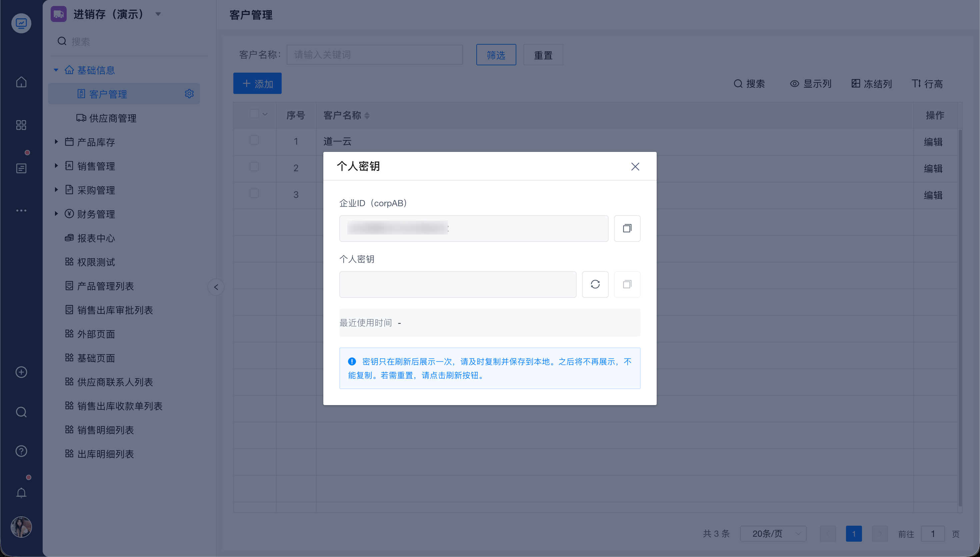Open the home icon in left rail
The height and width of the screenshot is (557, 980).
point(21,82)
